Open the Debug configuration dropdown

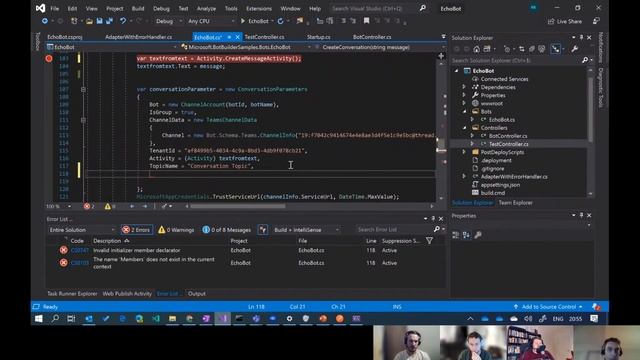tap(169, 21)
